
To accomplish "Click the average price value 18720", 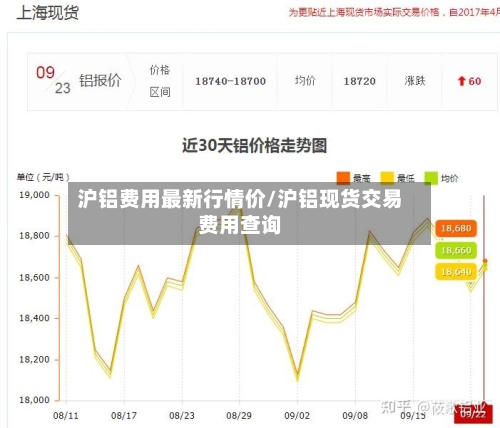I will point(359,81).
